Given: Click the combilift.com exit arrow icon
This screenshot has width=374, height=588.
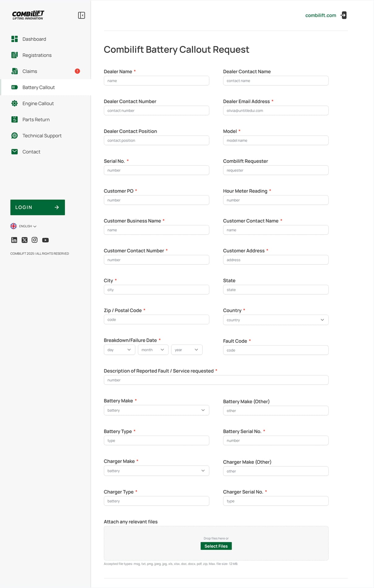Looking at the screenshot, I should (344, 15).
